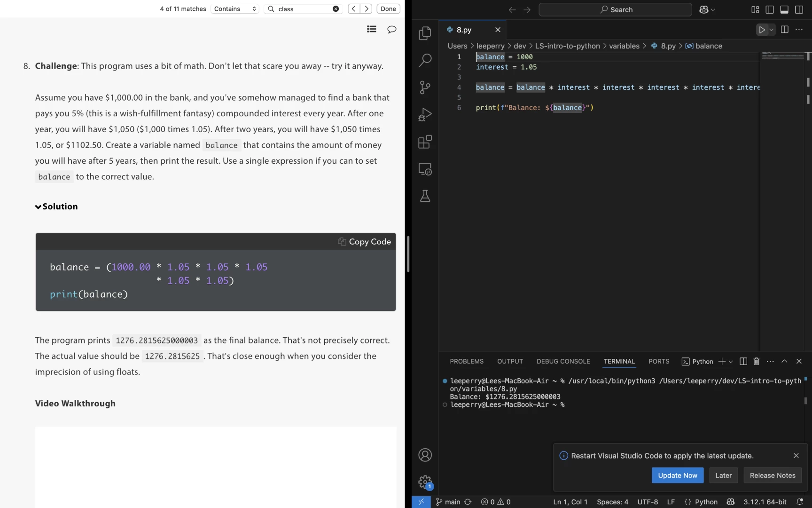This screenshot has height=508, width=812.
Task: Switch to the PROBLEMS panel tab
Action: point(466,361)
